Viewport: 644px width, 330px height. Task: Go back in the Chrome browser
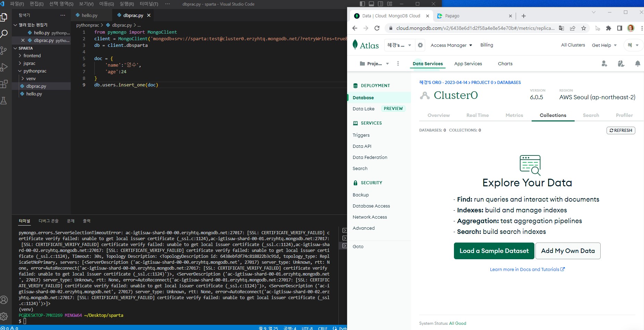pos(354,28)
